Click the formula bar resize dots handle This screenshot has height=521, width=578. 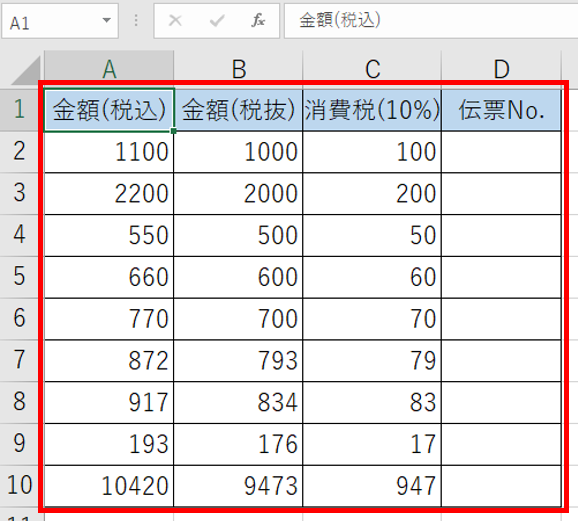(136, 21)
